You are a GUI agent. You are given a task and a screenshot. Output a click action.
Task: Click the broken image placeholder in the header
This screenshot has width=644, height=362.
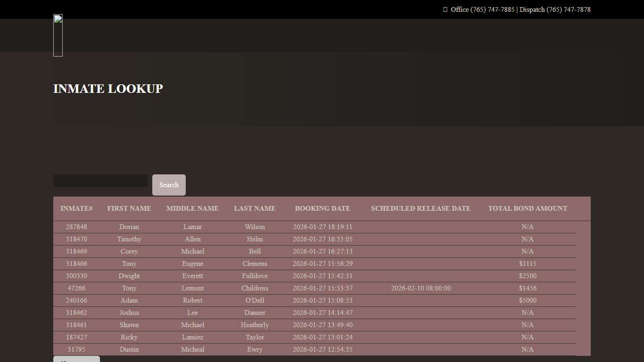tap(58, 35)
